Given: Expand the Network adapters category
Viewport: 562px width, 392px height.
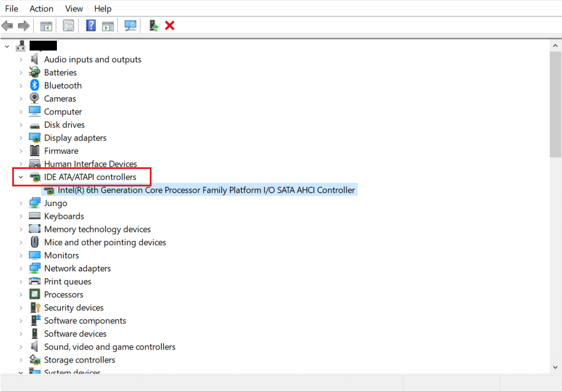Looking at the screenshot, I should [x=21, y=268].
